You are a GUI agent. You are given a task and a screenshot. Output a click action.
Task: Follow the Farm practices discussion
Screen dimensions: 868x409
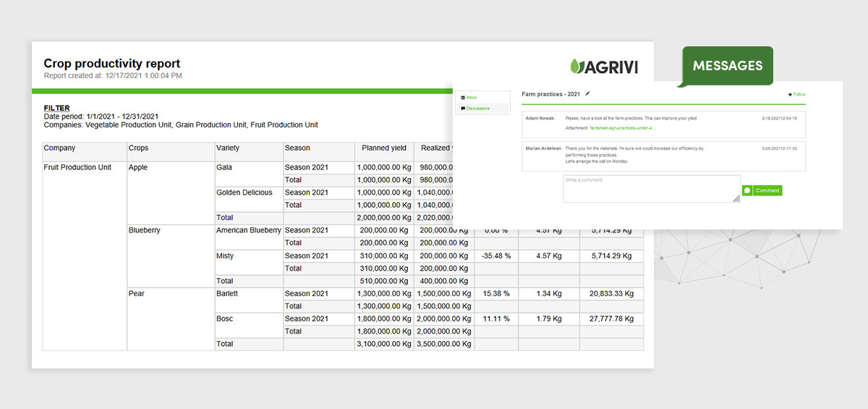(x=799, y=95)
